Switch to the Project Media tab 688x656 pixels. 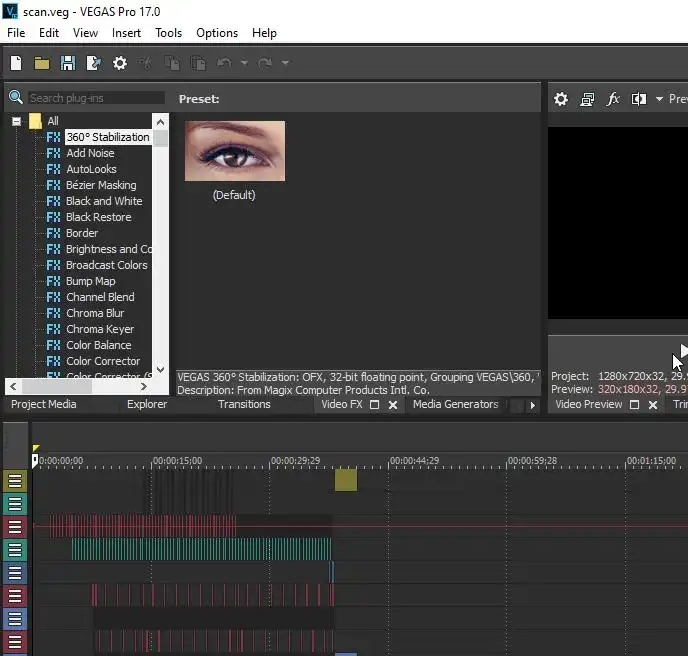[43, 404]
